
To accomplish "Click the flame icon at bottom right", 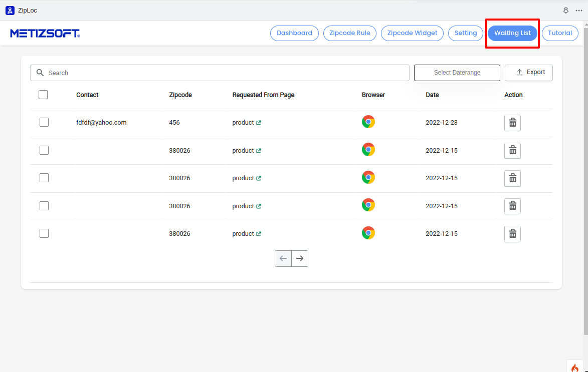I will 574,367.
